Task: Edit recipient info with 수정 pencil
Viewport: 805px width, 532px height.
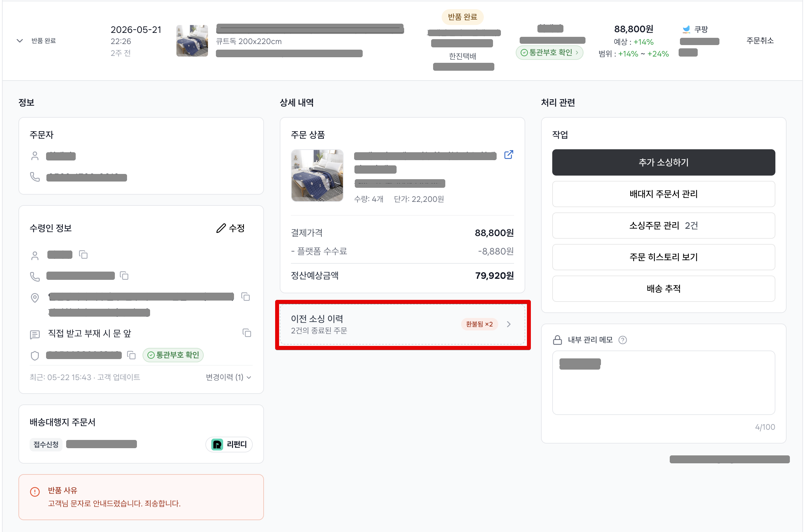Action: [230, 228]
